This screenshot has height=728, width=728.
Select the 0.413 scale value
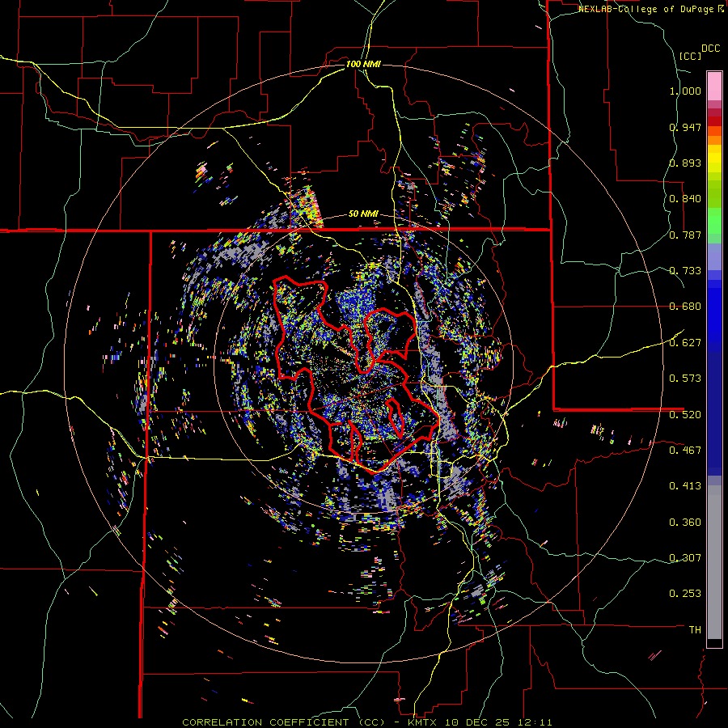(685, 486)
